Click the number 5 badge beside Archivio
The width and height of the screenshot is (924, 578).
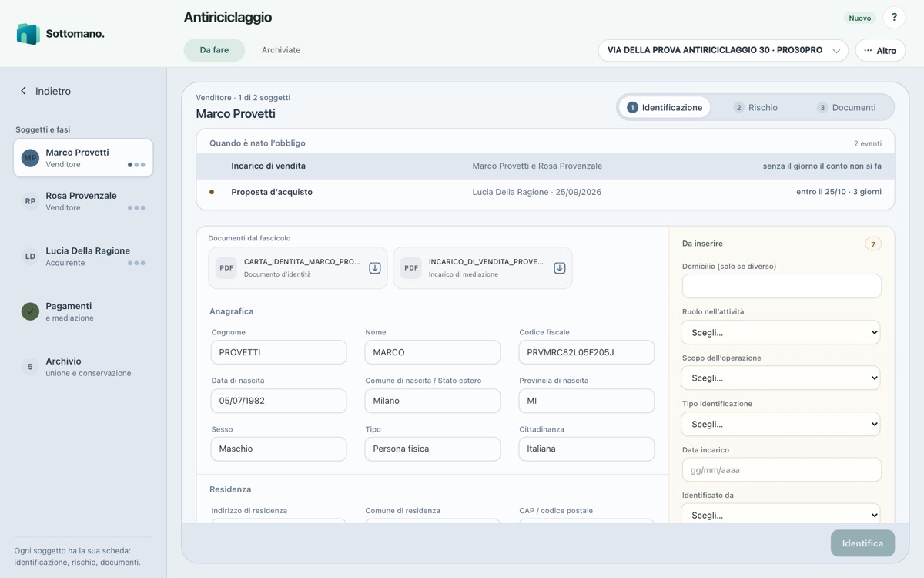pyautogui.click(x=30, y=367)
